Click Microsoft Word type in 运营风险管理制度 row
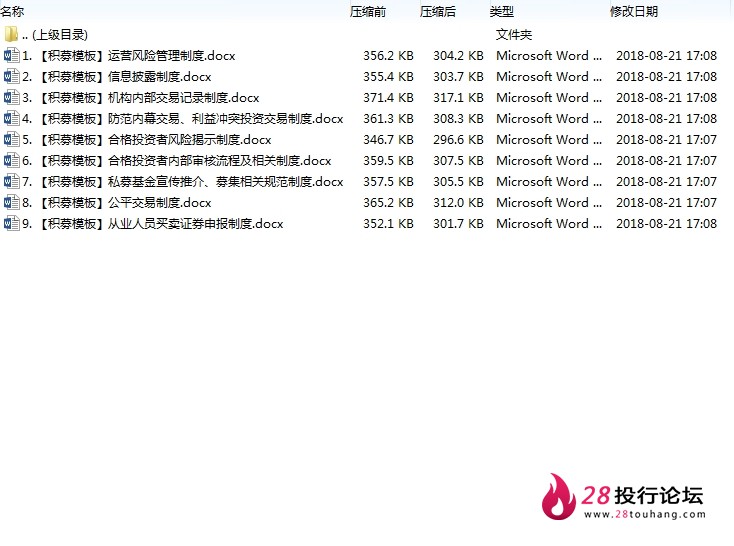 click(549, 56)
